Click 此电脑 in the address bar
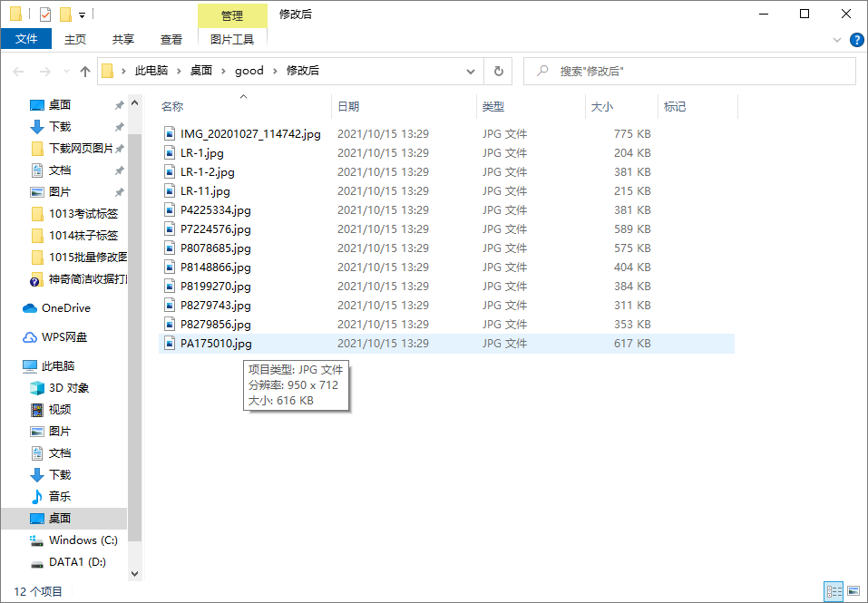 (151, 71)
